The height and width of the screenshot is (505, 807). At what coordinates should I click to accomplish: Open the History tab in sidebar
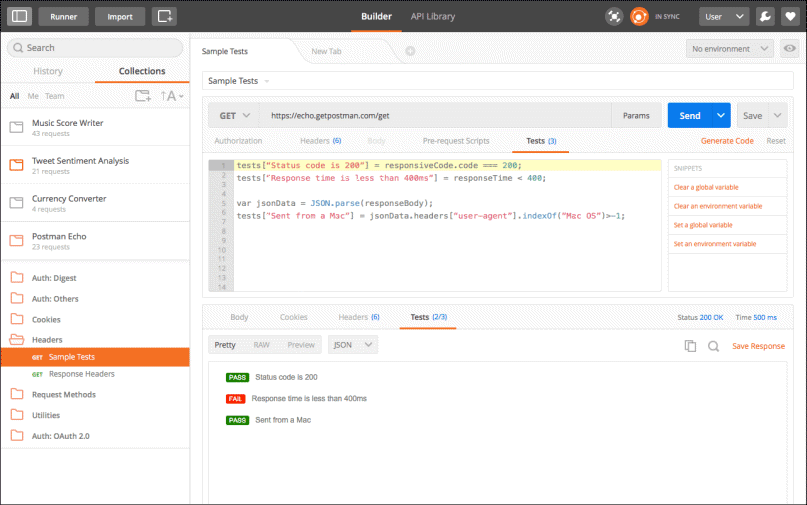(x=48, y=71)
